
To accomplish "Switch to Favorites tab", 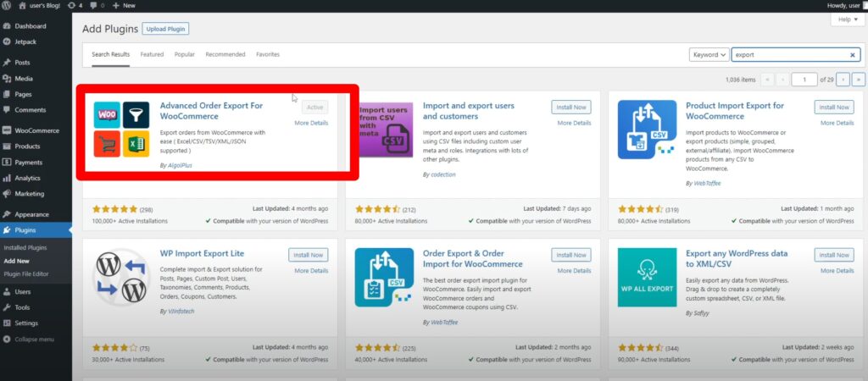I will pyautogui.click(x=268, y=55).
